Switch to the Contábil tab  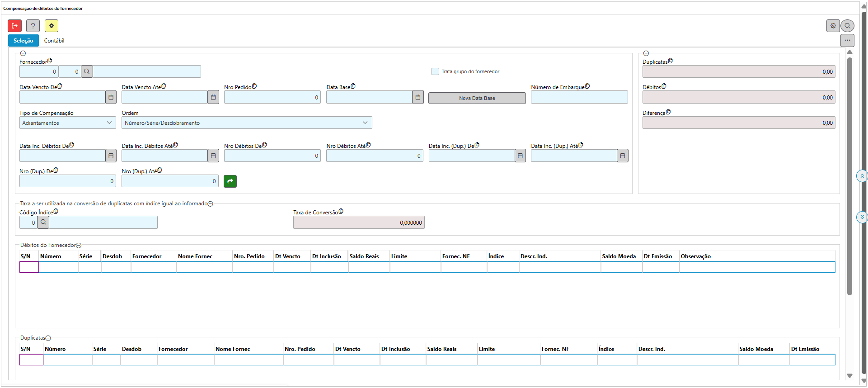pyautogui.click(x=54, y=41)
